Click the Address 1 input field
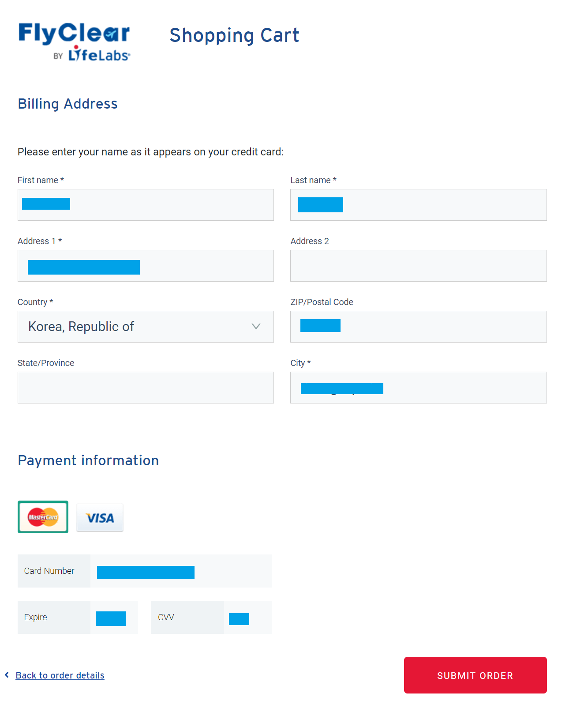Screen dimensions: 588x701 pos(146,266)
